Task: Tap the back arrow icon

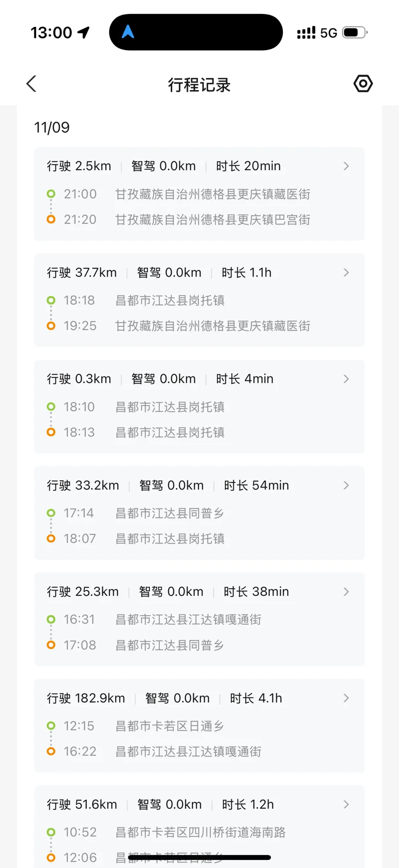Action: (x=32, y=84)
